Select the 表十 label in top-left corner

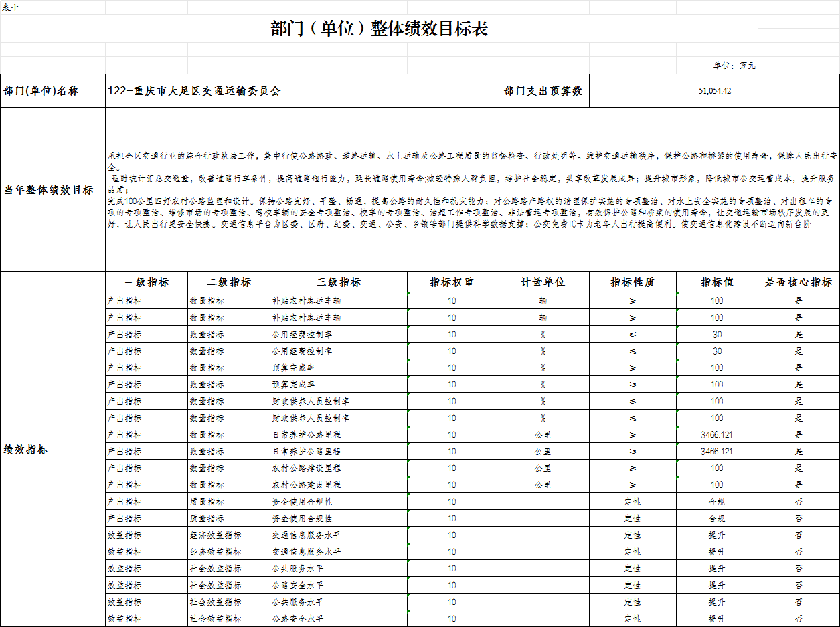pyautogui.click(x=9, y=5)
